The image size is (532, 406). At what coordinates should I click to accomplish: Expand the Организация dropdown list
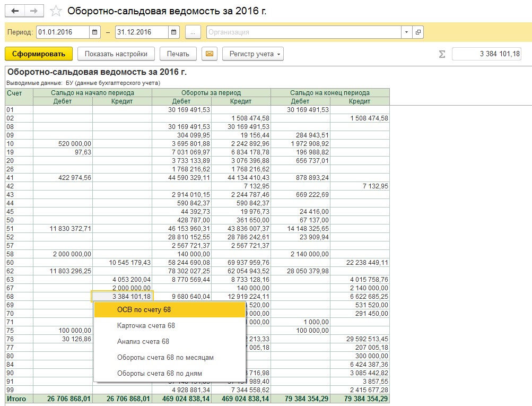pyautogui.click(x=406, y=32)
